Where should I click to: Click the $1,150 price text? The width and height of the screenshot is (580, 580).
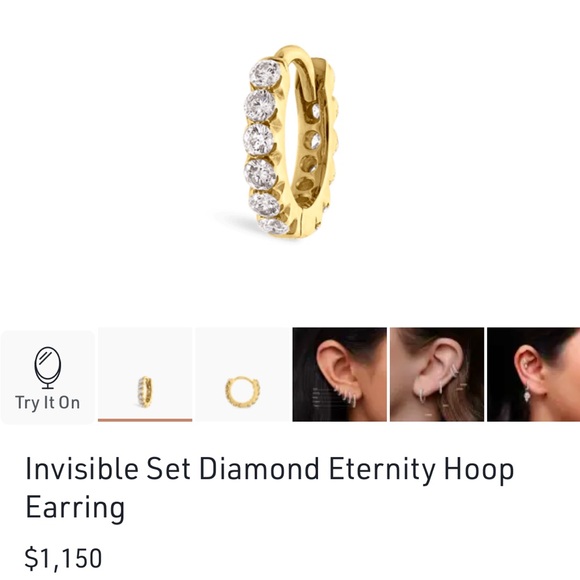coord(63,558)
